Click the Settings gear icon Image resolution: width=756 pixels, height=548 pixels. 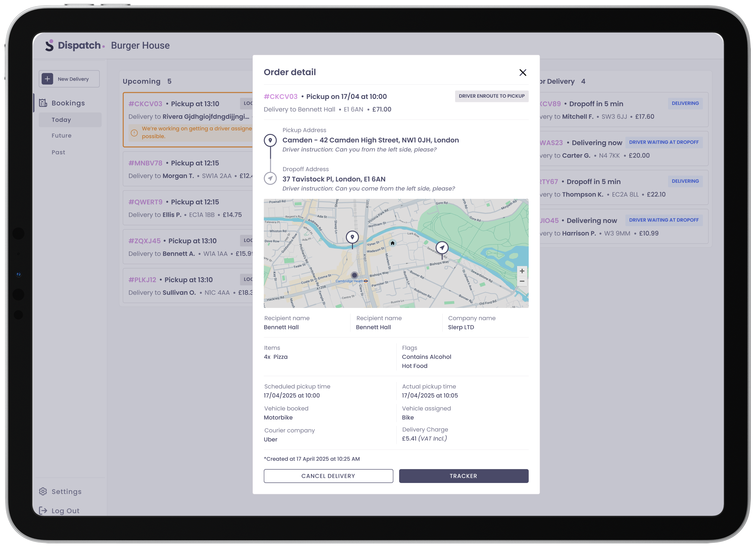[x=43, y=491]
